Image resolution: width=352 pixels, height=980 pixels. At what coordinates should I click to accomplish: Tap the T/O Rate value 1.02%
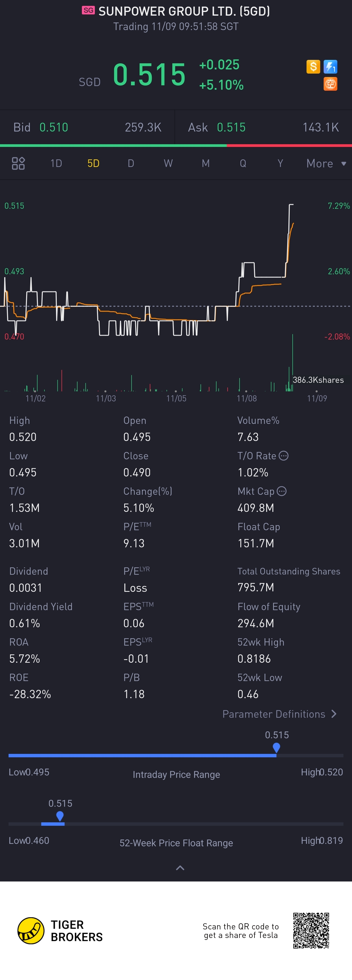[253, 472]
